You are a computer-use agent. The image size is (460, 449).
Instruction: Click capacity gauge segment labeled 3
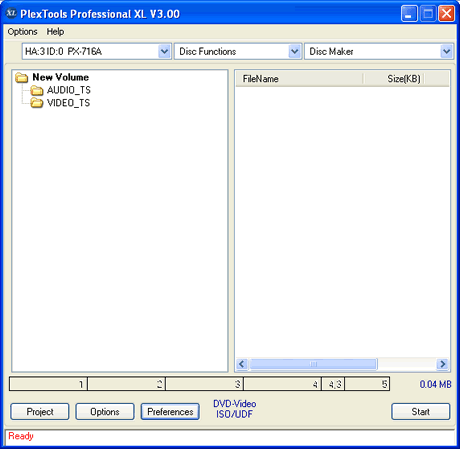[x=204, y=384]
